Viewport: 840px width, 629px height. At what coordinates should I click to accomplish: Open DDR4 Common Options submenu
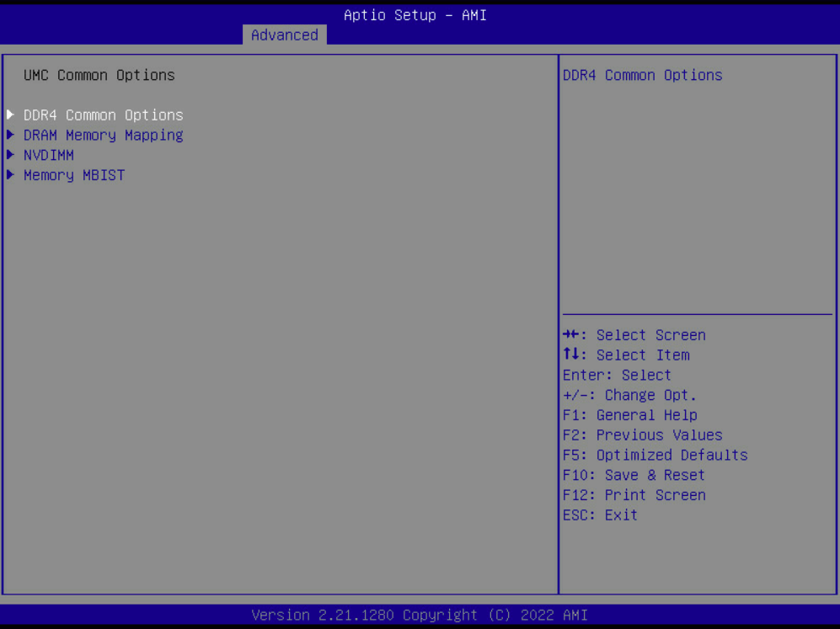pyautogui.click(x=104, y=115)
